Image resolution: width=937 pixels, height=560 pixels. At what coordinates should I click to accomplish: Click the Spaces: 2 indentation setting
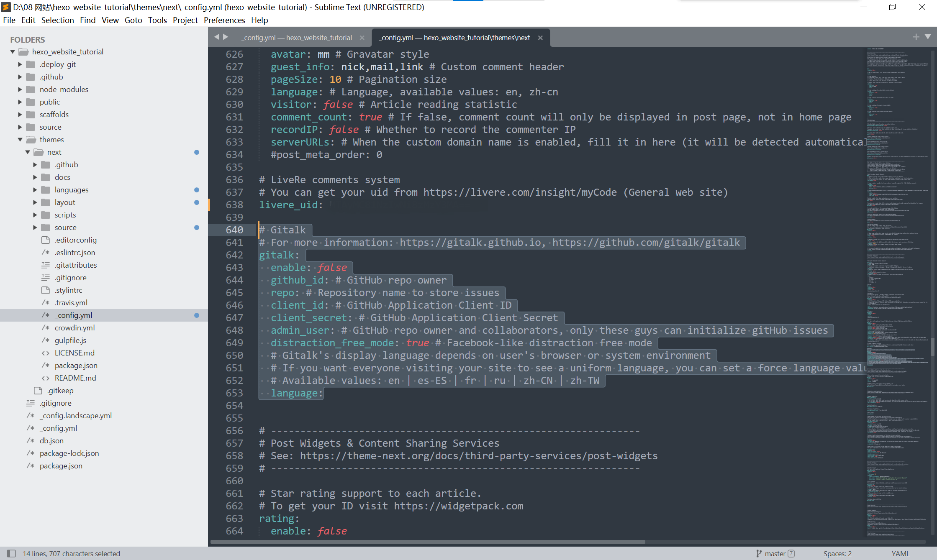point(837,553)
